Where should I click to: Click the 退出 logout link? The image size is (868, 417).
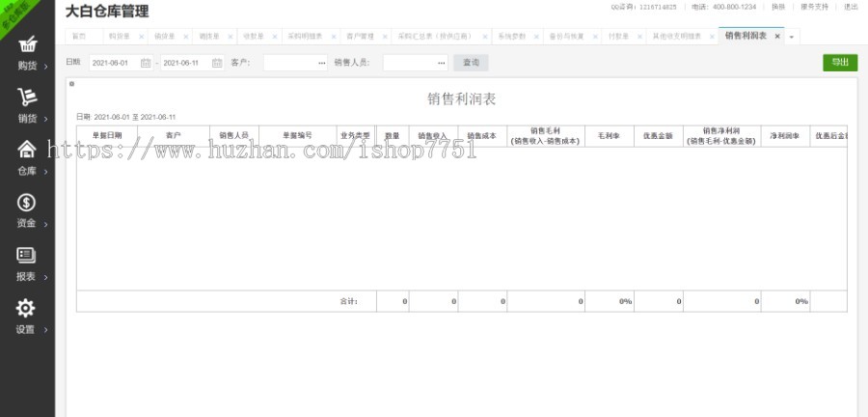pos(851,7)
